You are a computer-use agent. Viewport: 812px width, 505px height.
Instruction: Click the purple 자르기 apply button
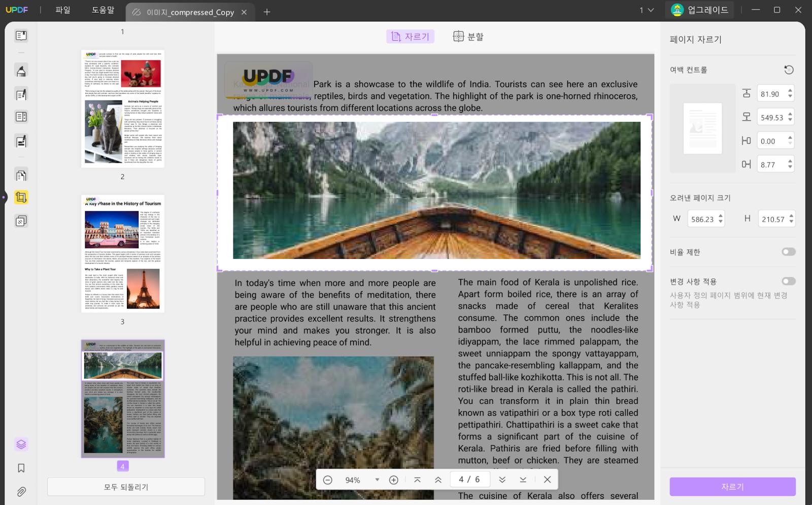pos(732,487)
